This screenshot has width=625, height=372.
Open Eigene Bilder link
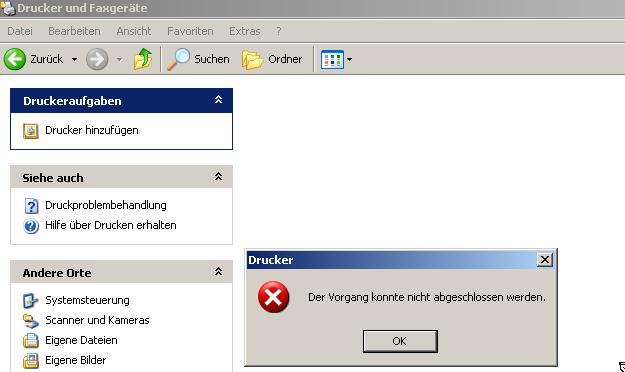click(76, 360)
